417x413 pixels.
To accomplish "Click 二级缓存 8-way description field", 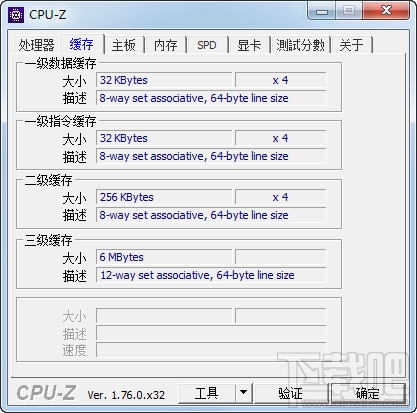I will coord(211,215).
